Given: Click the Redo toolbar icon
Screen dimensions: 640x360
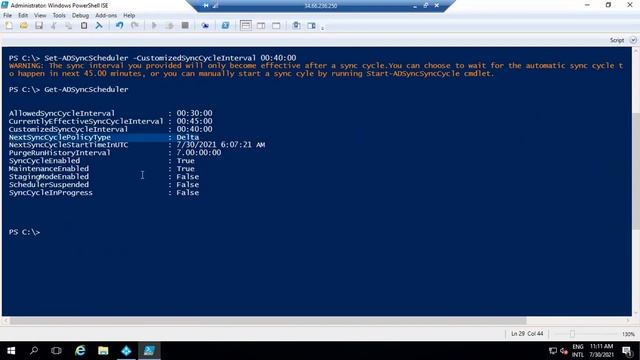Looking at the screenshot, I should point(134,26).
